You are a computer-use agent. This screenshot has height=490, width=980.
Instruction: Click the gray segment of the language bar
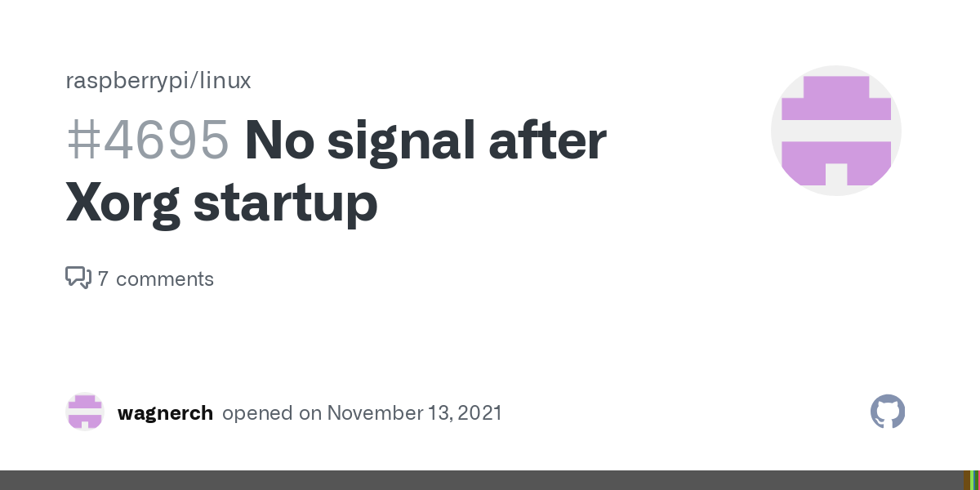click(x=482, y=480)
